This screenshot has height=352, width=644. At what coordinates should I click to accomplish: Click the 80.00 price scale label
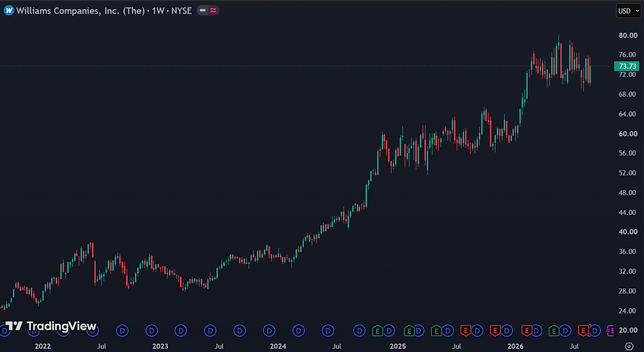[628, 35]
